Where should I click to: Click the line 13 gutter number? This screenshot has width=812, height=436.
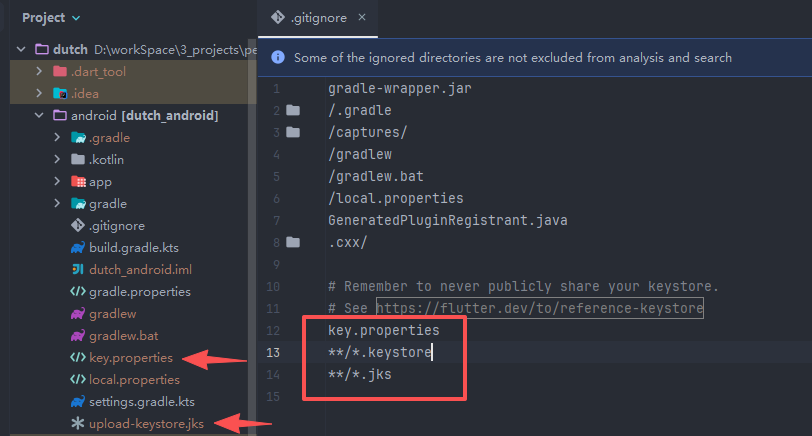tap(275, 352)
